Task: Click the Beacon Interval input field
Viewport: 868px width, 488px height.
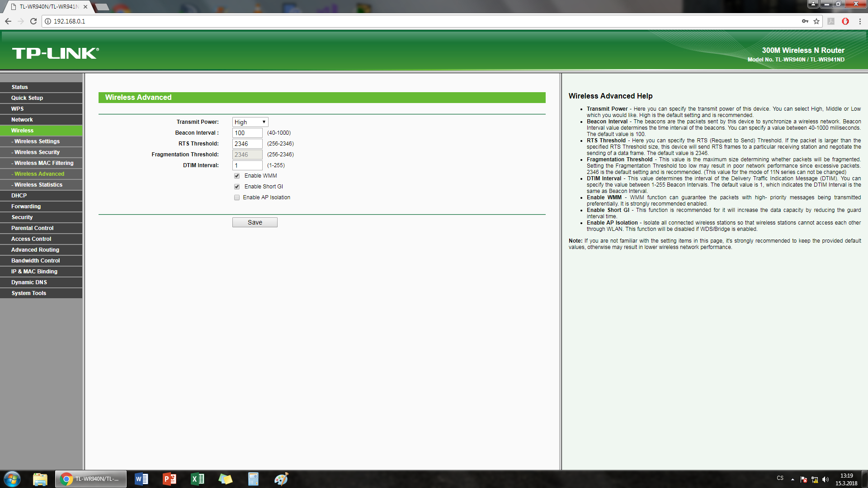Action: [247, 133]
